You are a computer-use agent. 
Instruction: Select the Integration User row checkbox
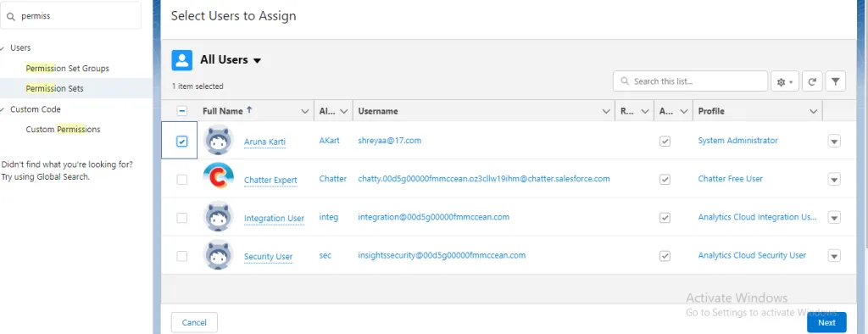[x=181, y=218]
